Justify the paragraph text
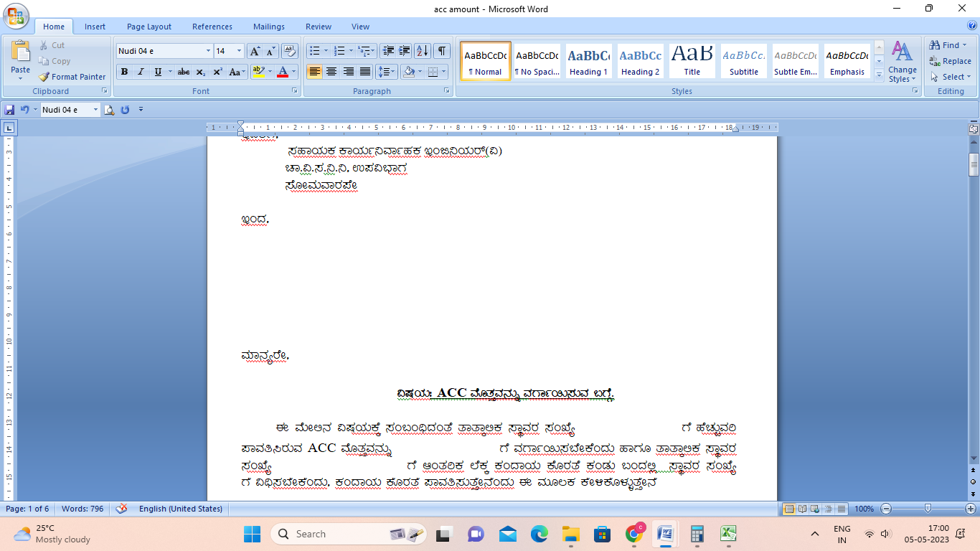The image size is (980, 551). 364,72
